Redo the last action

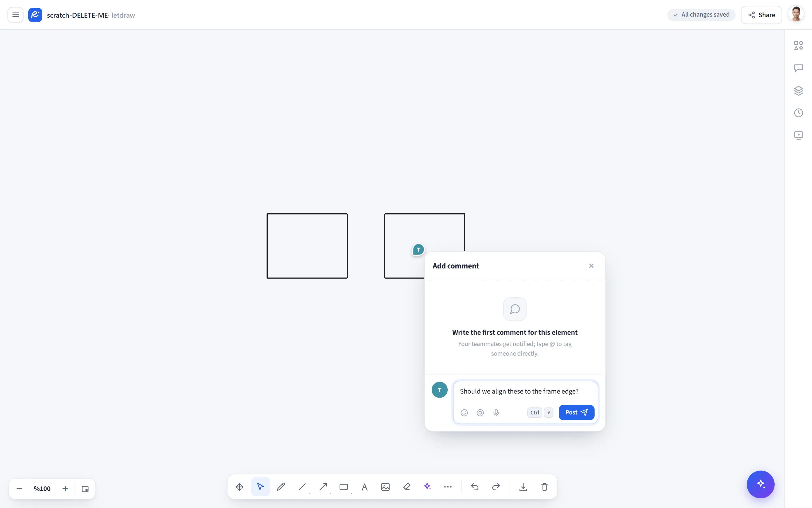(x=495, y=487)
